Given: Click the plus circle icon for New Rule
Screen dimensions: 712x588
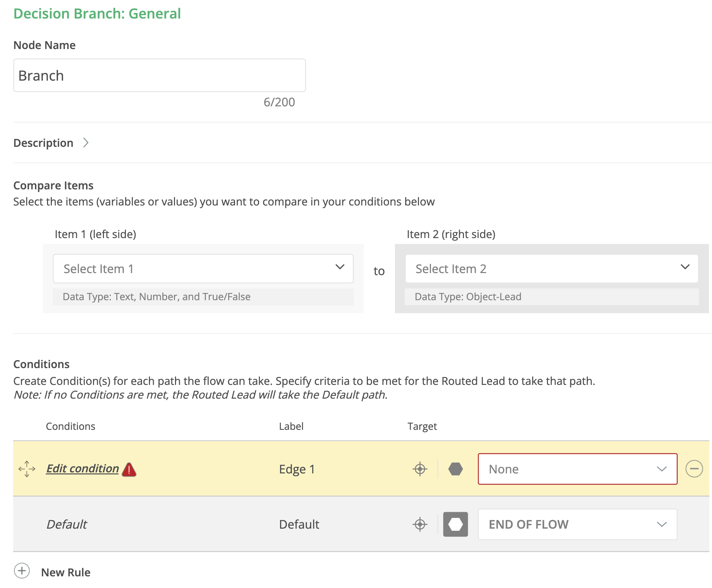Looking at the screenshot, I should [22, 571].
